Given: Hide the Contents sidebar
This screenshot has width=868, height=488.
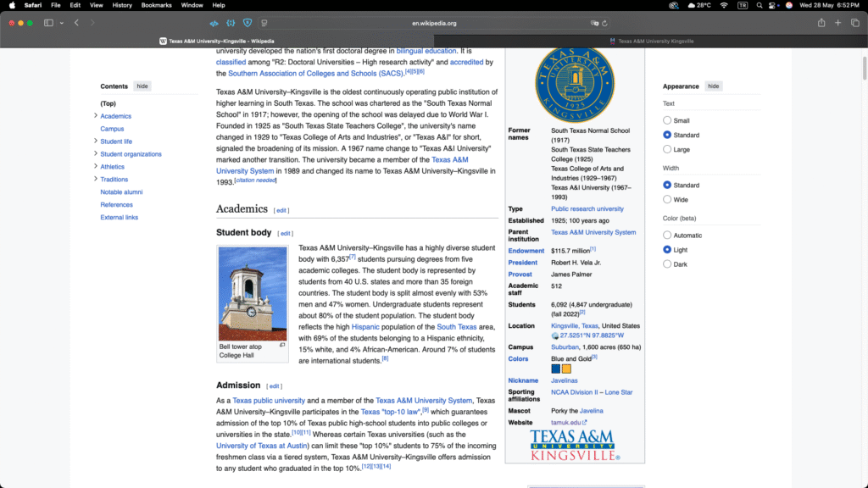Looking at the screenshot, I should (142, 86).
